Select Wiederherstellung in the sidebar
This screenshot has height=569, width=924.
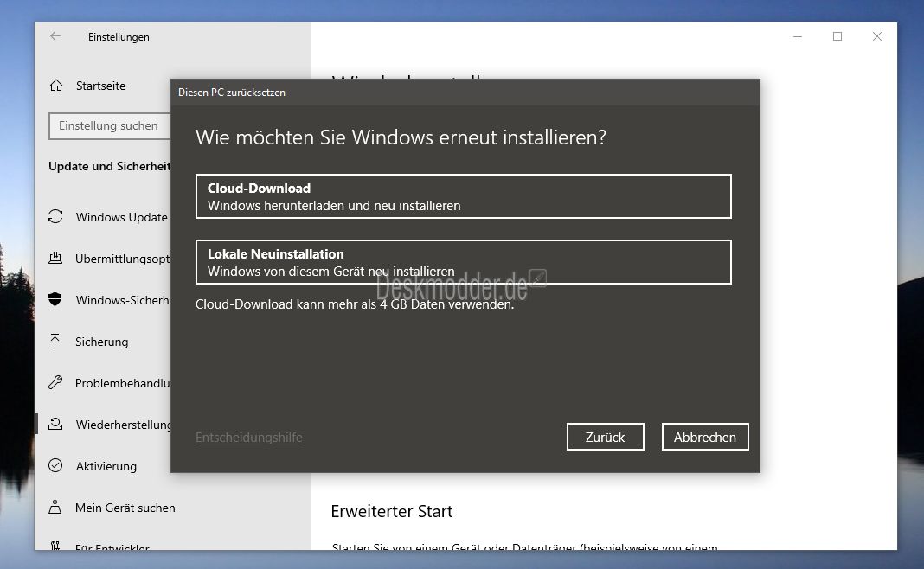click(x=123, y=425)
